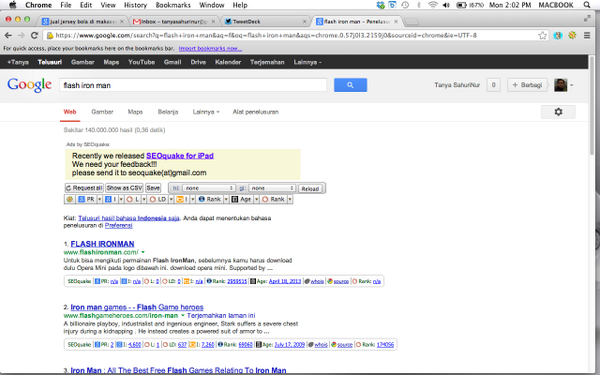Switch to the jual jersey bola tab
Viewport: 600px width, 375px height.
tap(83, 22)
